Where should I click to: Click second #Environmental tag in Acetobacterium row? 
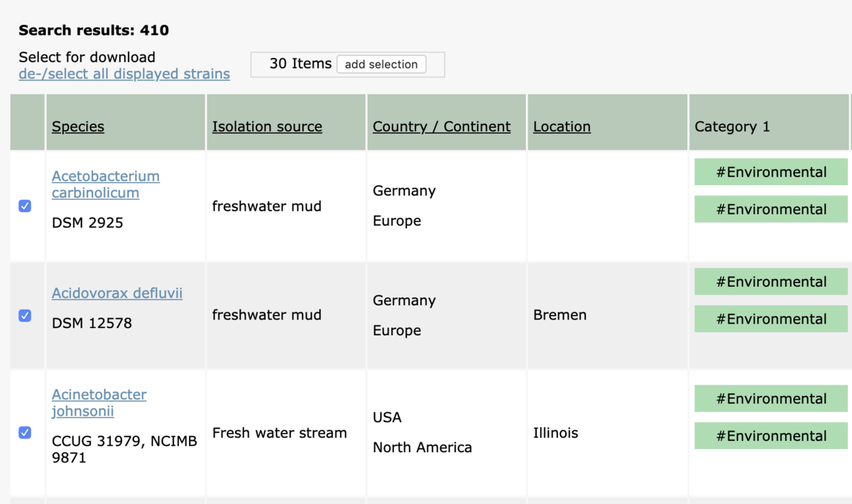pyautogui.click(x=771, y=209)
